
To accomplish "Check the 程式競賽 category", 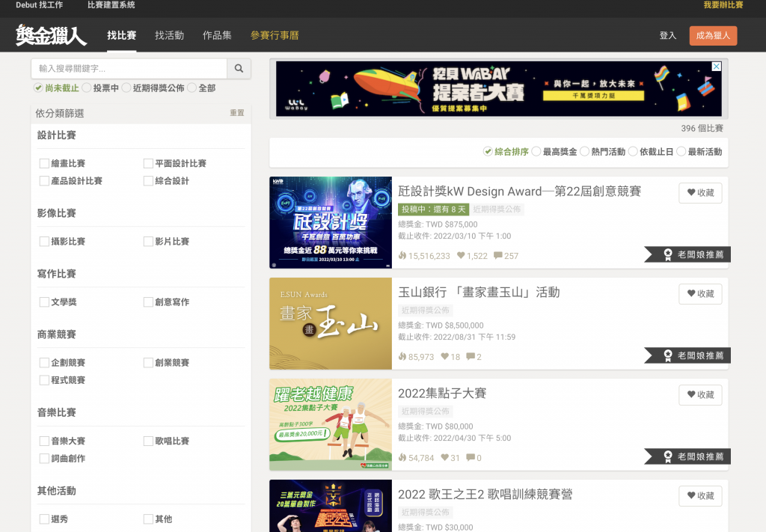I will pos(44,380).
